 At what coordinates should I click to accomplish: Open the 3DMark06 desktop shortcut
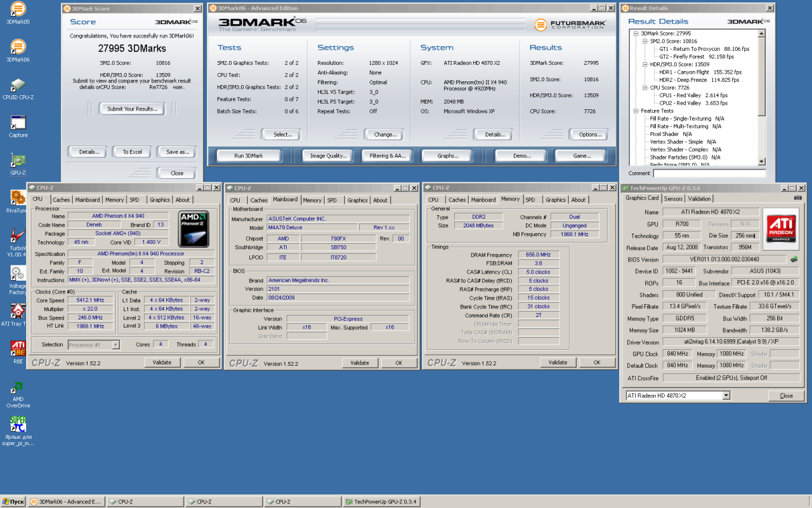coord(18,46)
